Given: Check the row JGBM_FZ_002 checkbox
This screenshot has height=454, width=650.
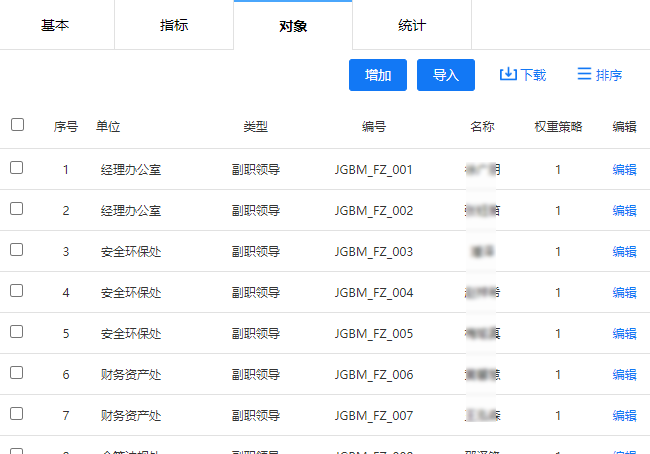Looking at the screenshot, I should tap(17, 209).
